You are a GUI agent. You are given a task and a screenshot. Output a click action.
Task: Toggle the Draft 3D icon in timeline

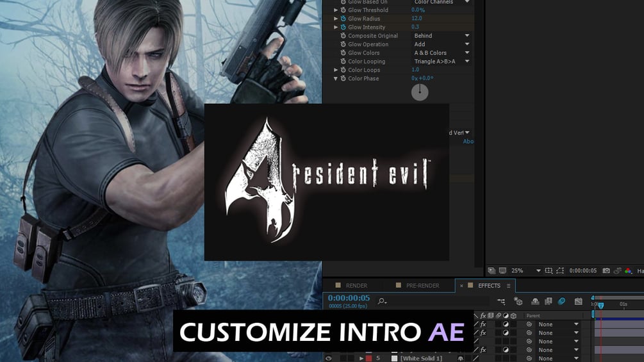(518, 302)
